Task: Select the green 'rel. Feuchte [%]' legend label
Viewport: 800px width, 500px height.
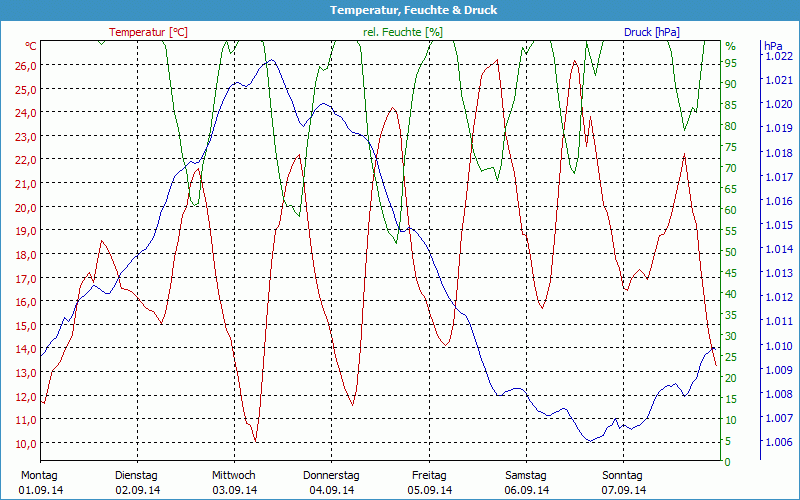Action: coord(403,32)
